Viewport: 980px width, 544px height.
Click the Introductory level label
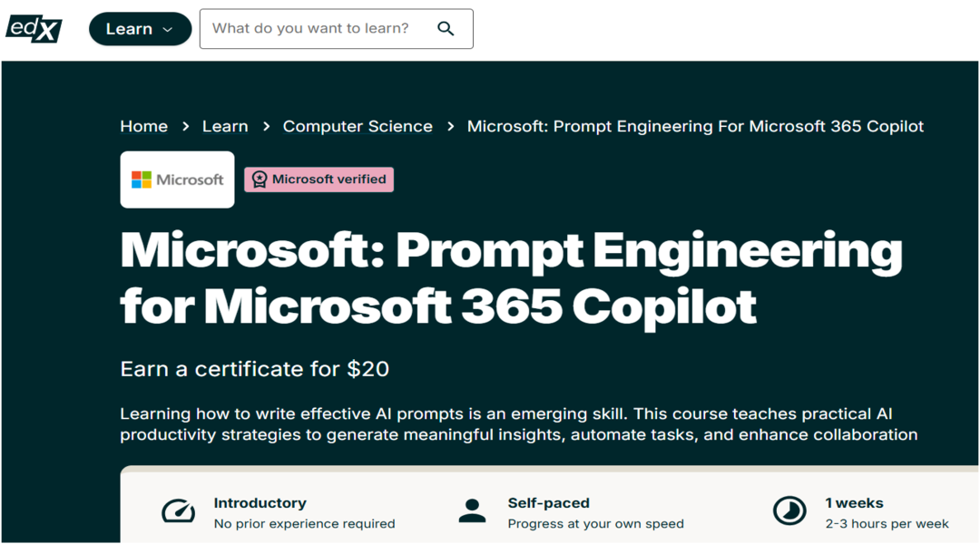click(260, 503)
